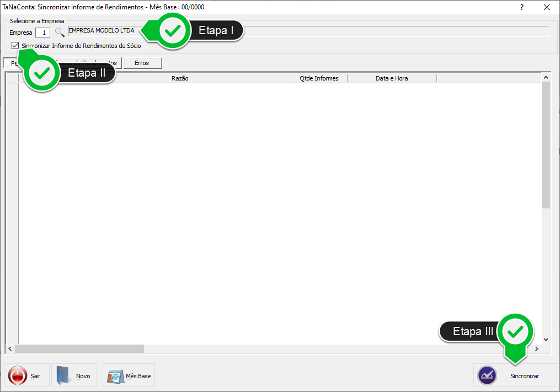This screenshot has width=560, height=392.
Task: Click the red power icon for Sair
Action: [18, 376]
